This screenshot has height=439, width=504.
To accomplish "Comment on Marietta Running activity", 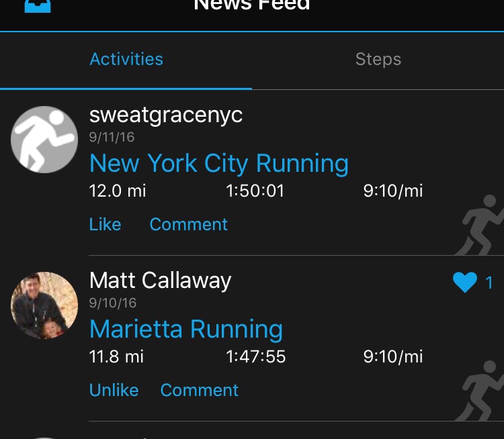I will coord(199,390).
